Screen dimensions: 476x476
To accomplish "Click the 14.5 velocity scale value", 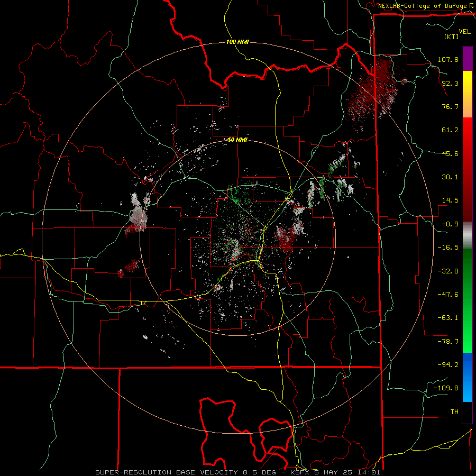I will pos(450,200).
